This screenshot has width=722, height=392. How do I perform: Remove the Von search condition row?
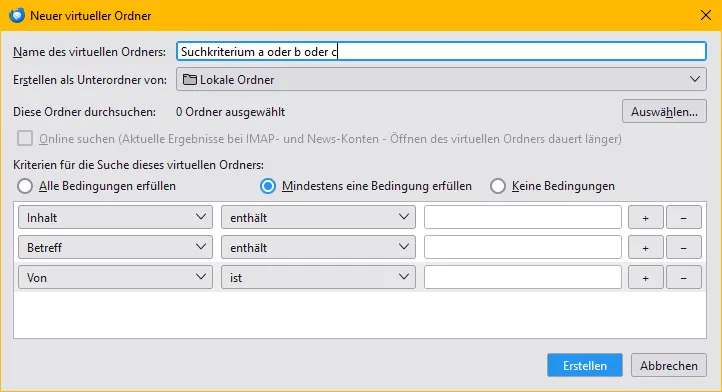[684, 277]
